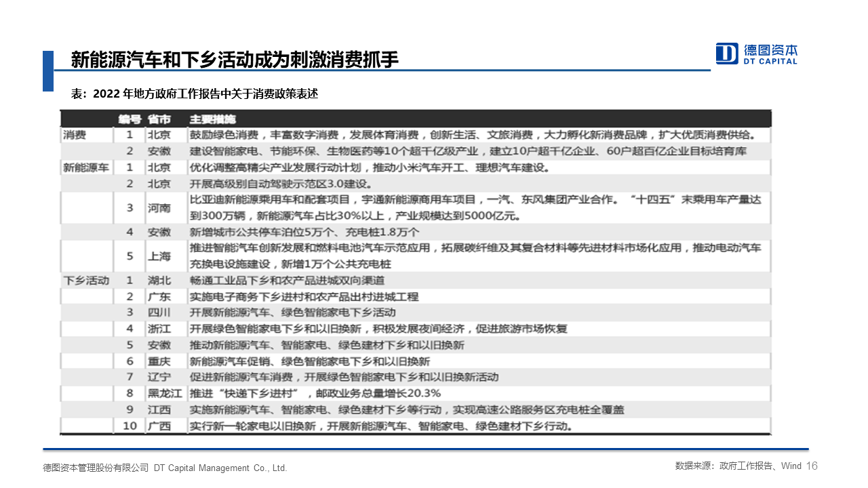Click the slide title about 新能源汽车和下乡活动

pyautogui.click(x=234, y=60)
